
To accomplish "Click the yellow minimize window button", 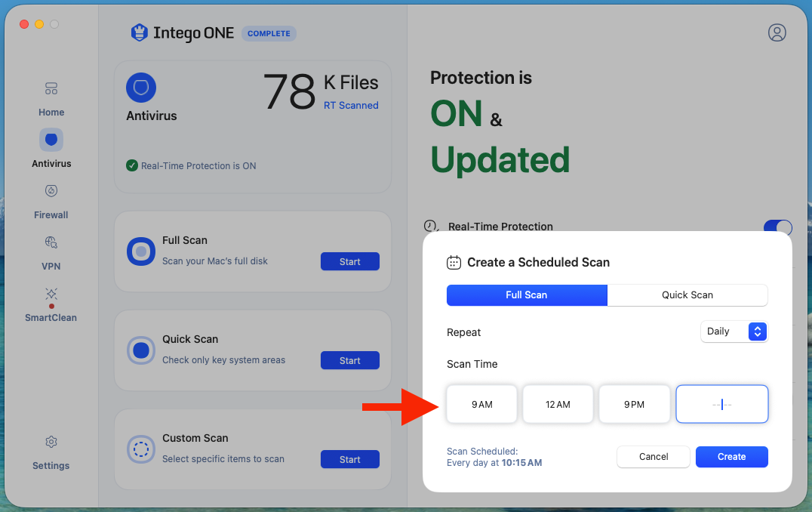I will click(39, 24).
